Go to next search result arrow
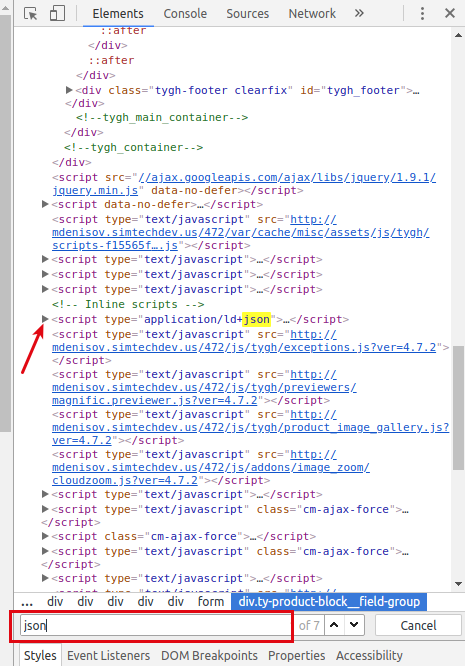465x666 pixels. point(354,625)
